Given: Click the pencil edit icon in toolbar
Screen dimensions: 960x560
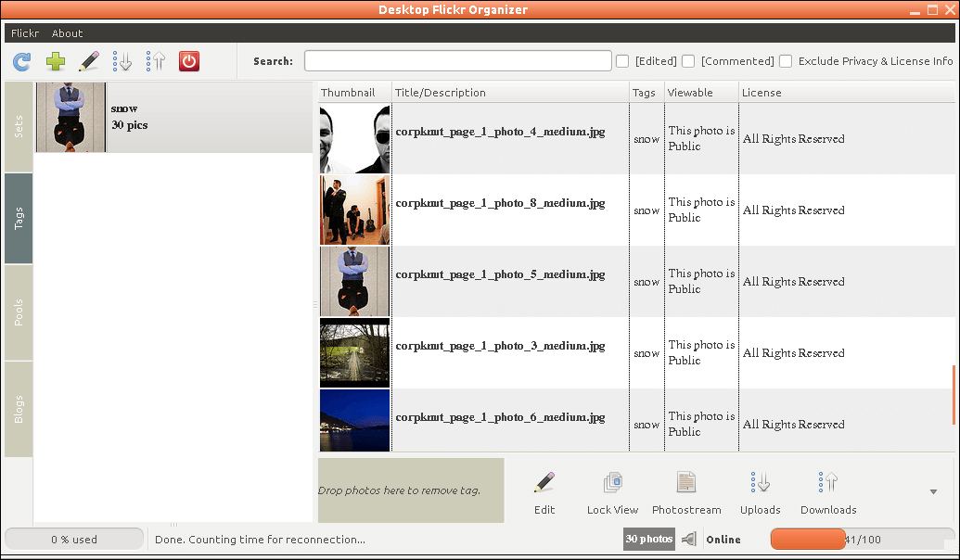Looking at the screenshot, I should click(89, 61).
